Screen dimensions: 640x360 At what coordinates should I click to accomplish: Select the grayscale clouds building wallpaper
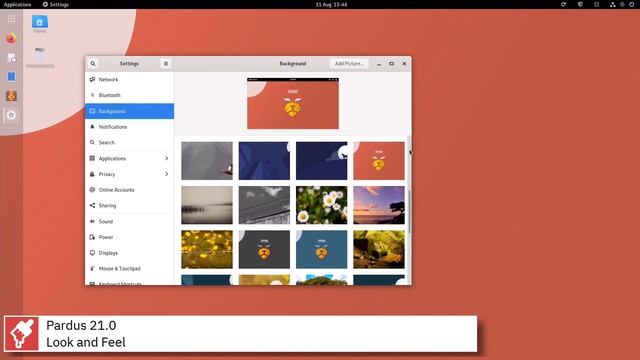[x=264, y=205]
